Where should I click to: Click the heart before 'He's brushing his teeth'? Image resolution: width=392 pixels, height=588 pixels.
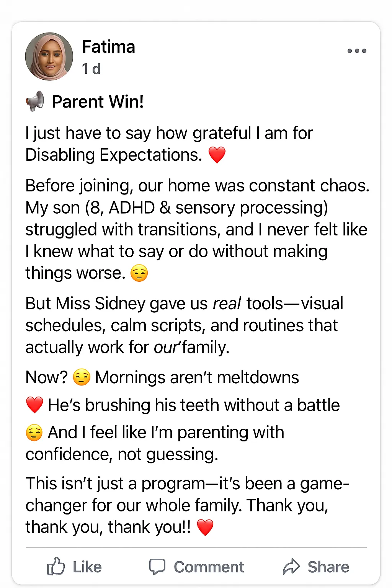coord(34,405)
